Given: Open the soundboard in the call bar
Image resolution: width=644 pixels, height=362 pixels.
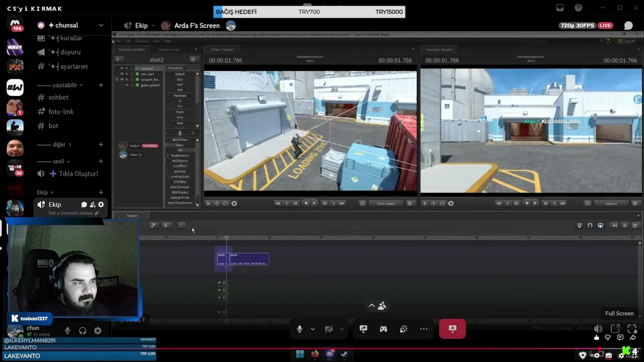Looking at the screenshot, I should [404, 329].
